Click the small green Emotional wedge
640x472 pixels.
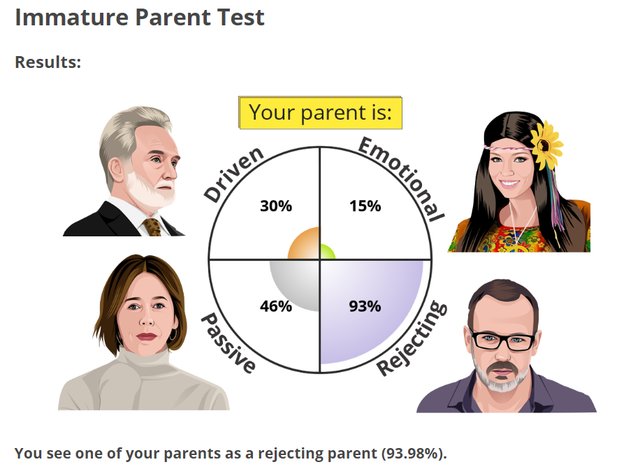coord(326,253)
